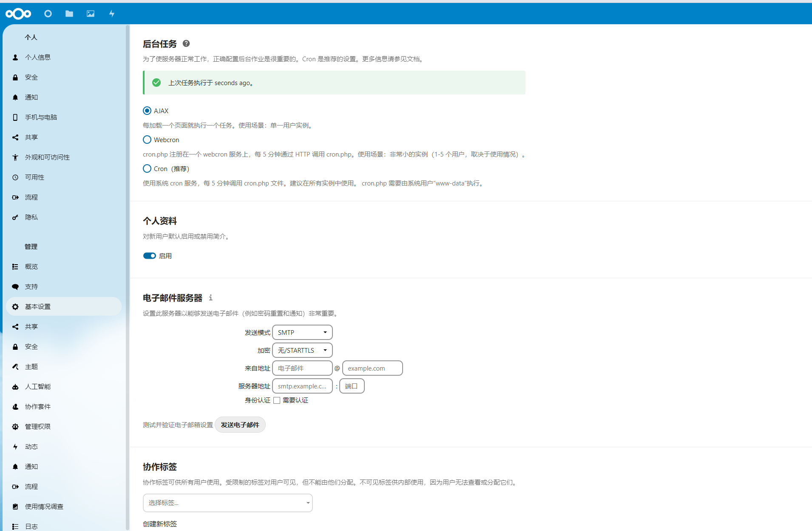Click the share icon for personal 共享
The image size is (812, 531).
(x=15, y=137)
